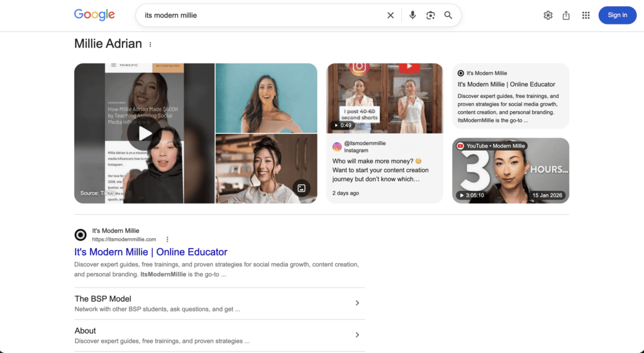Viewport: 644px width, 353px height.
Task: Click the share icon in the header
Action: tap(566, 15)
